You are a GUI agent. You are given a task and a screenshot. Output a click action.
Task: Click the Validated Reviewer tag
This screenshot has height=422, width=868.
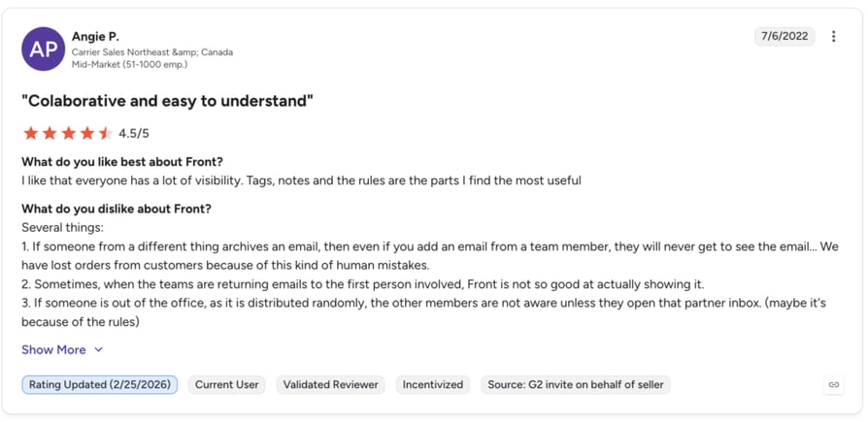pos(330,384)
